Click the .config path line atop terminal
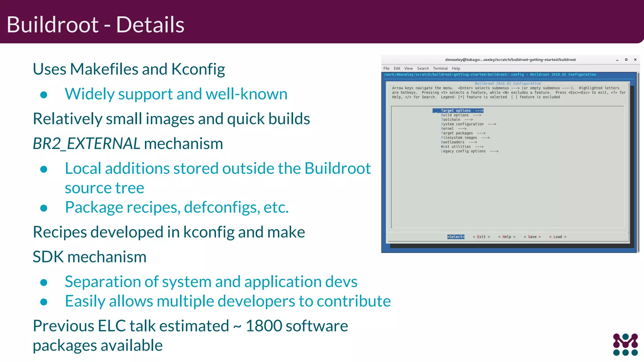 490,74
